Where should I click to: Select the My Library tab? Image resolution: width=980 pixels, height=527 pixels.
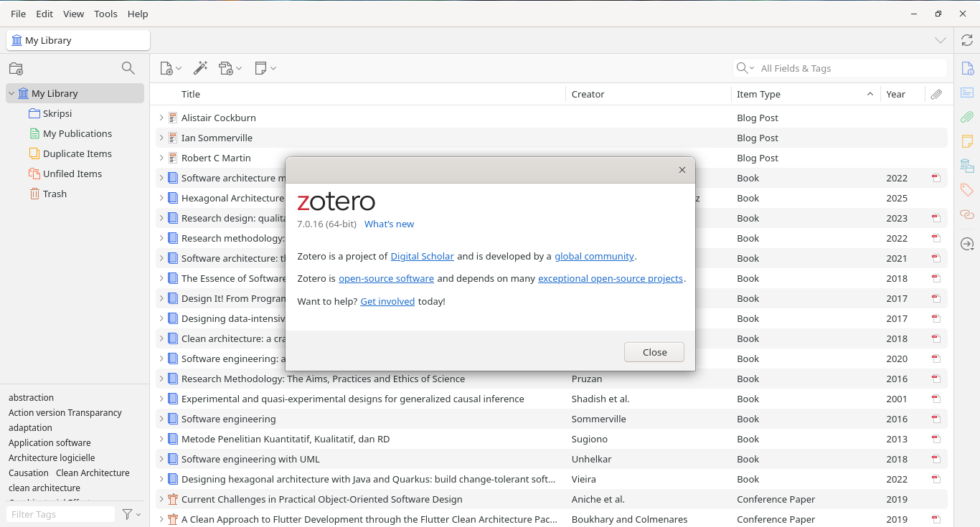[78, 40]
